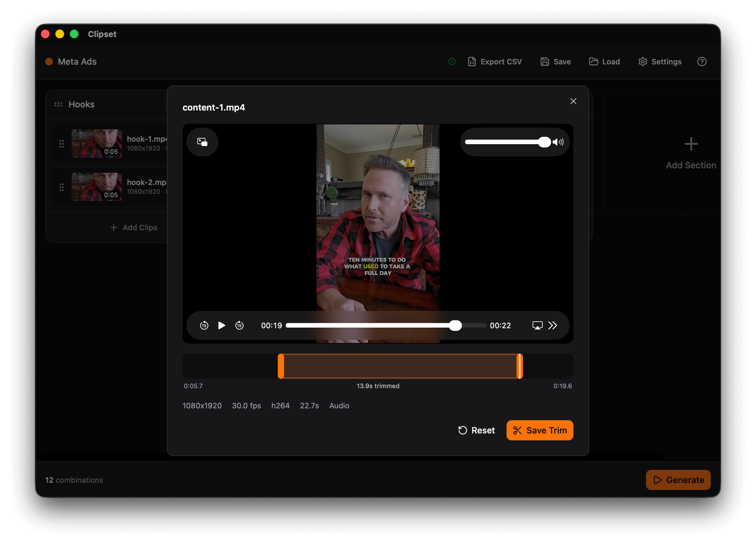Reset the trim selection

pyautogui.click(x=476, y=430)
